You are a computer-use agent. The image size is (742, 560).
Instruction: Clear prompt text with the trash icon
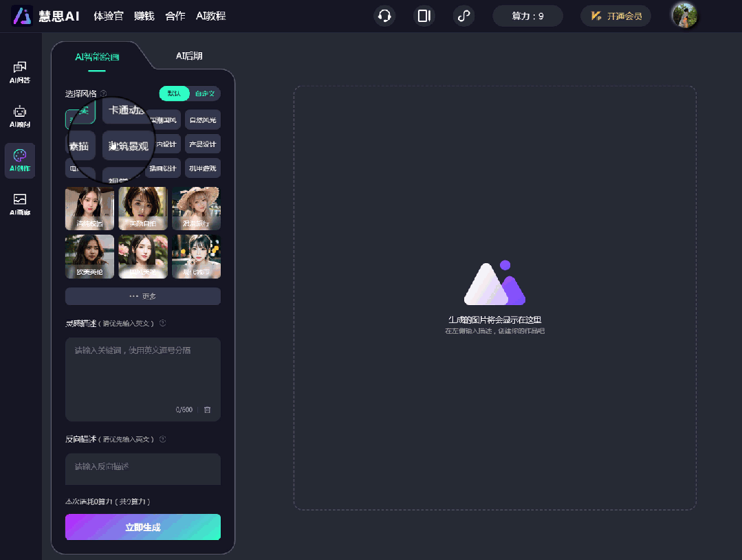point(208,410)
